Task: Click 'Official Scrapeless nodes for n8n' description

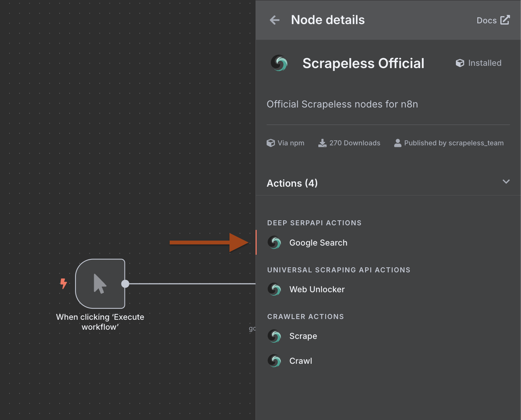Action: (342, 104)
